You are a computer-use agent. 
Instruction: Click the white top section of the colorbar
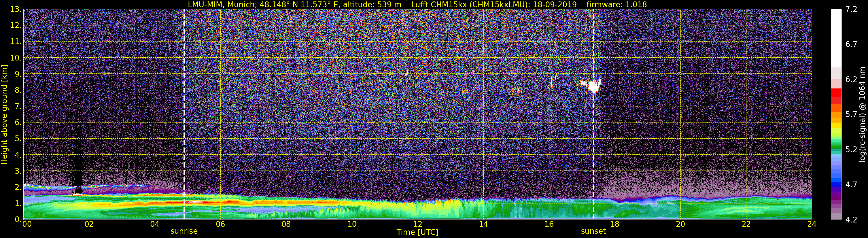coord(836,38)
